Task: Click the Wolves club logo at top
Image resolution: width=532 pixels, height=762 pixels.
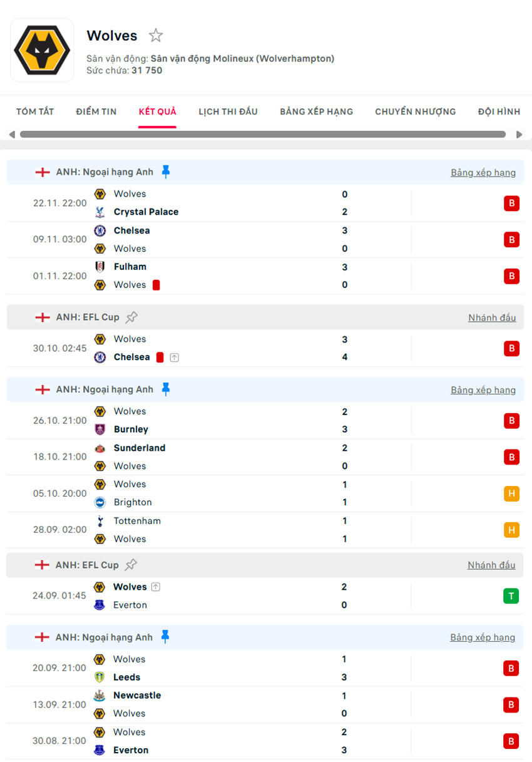Action: (42, 50)
